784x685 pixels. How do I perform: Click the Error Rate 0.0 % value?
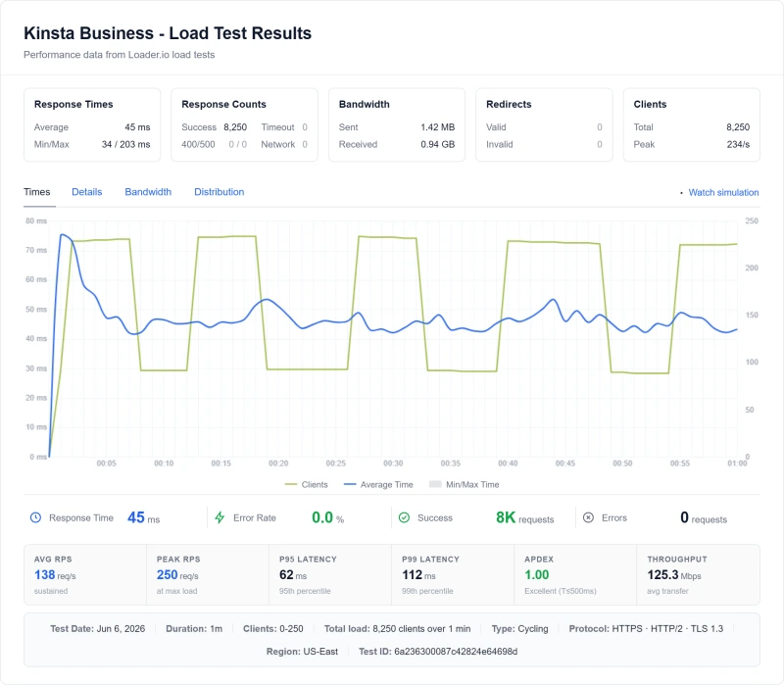pyautogui.click(x=328, y=517)
